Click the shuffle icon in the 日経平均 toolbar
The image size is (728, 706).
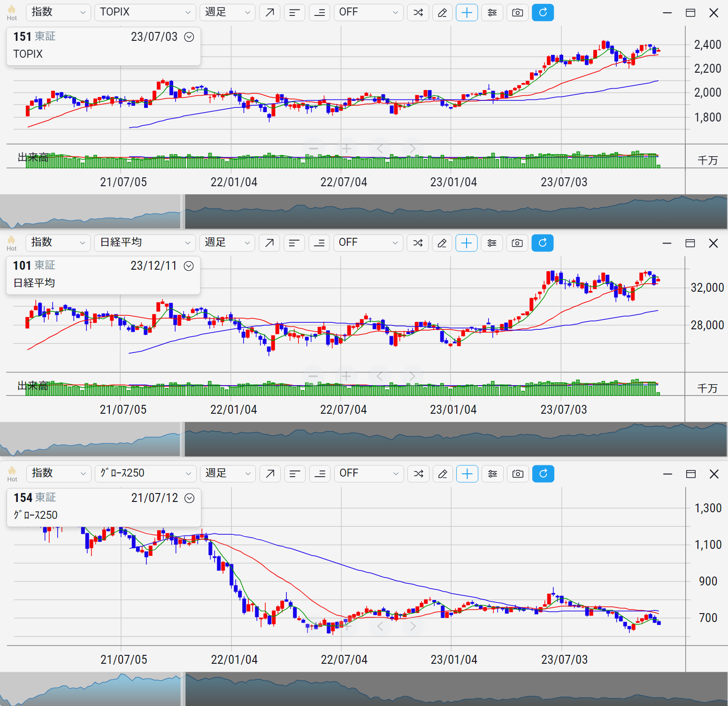click(x=418, y=243)
